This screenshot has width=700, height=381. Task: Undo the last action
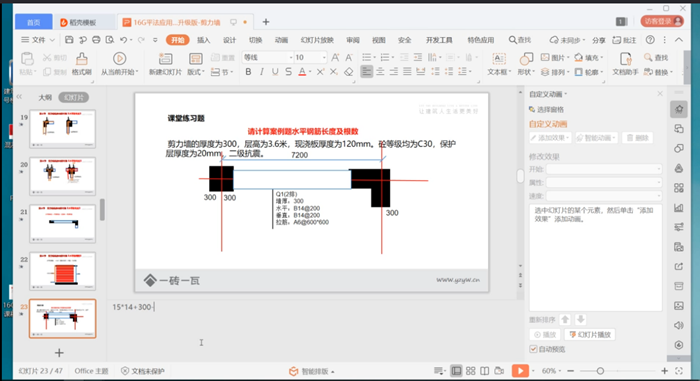[x=124, y=40]
